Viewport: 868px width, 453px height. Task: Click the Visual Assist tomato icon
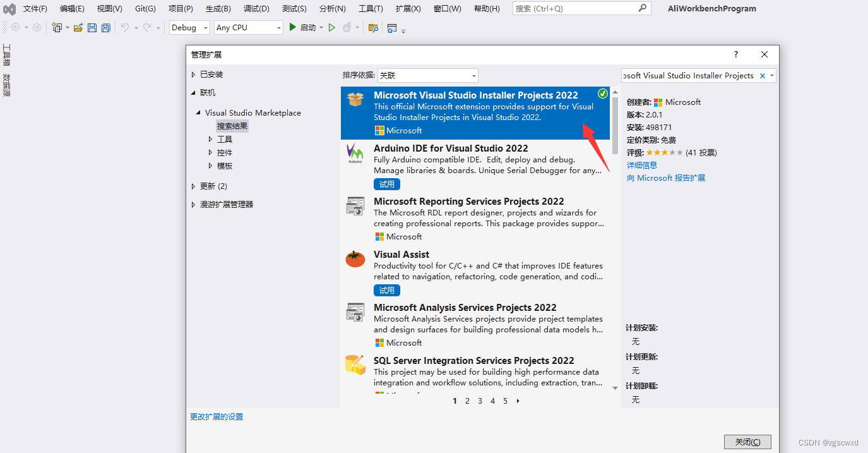tap(355, 258)
